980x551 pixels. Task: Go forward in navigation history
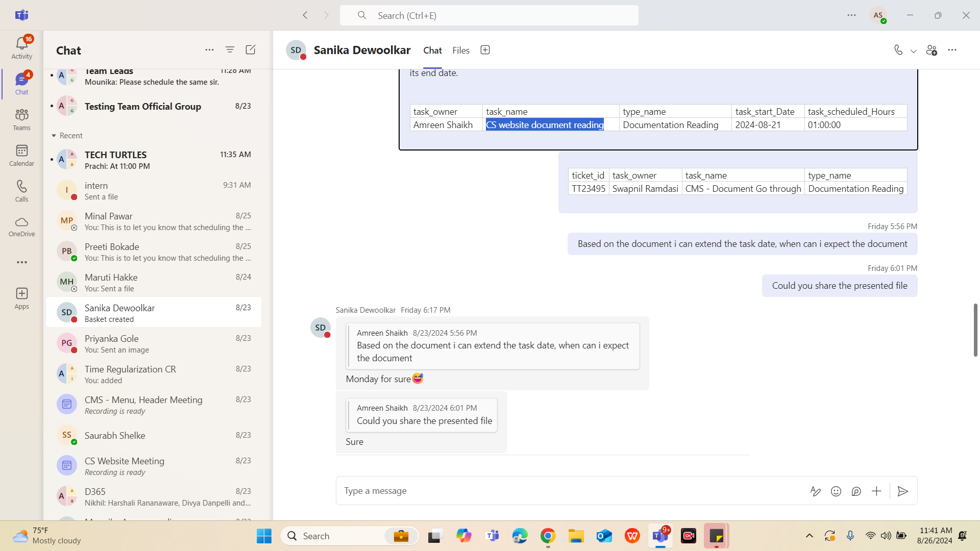point(327,15)
